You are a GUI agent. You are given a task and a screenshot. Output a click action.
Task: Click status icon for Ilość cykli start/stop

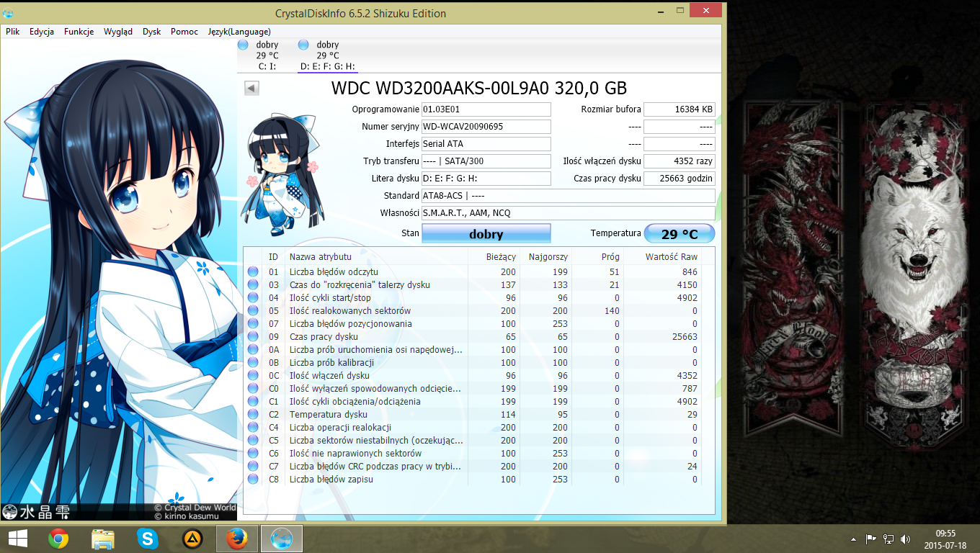tap(253, 298)
